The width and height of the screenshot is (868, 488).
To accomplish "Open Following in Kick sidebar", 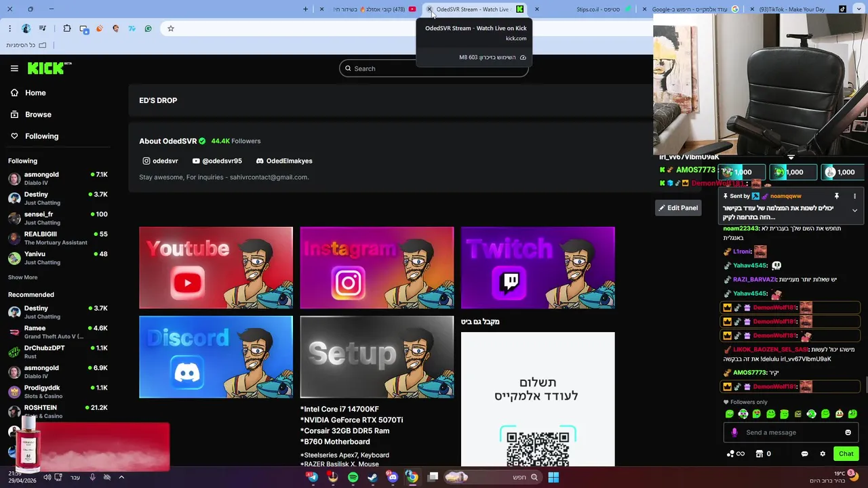I will 35,136.
